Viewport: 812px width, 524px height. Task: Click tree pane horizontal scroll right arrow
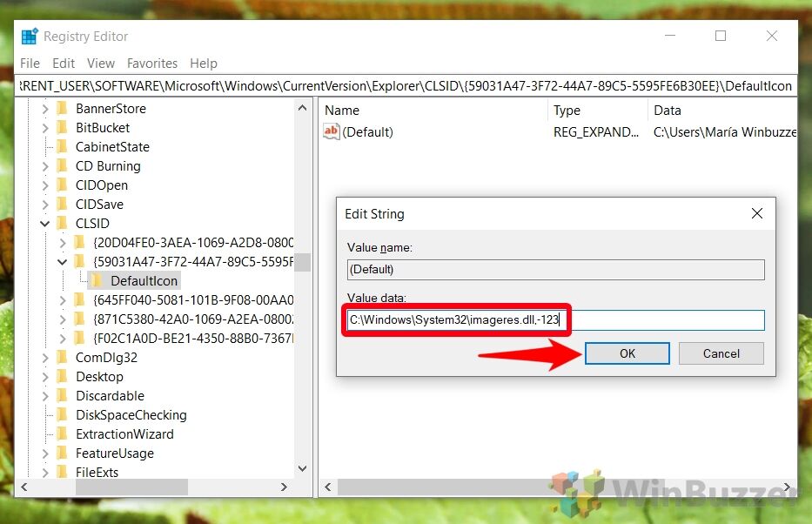point(283,487)
